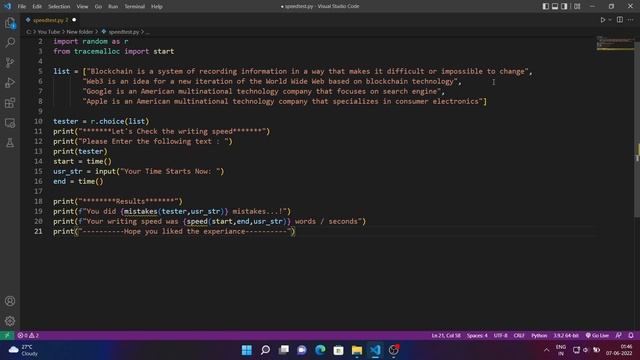Select Python interpreter 3.9.2 64-bit
640x360 pixels.
coord(566,336)
